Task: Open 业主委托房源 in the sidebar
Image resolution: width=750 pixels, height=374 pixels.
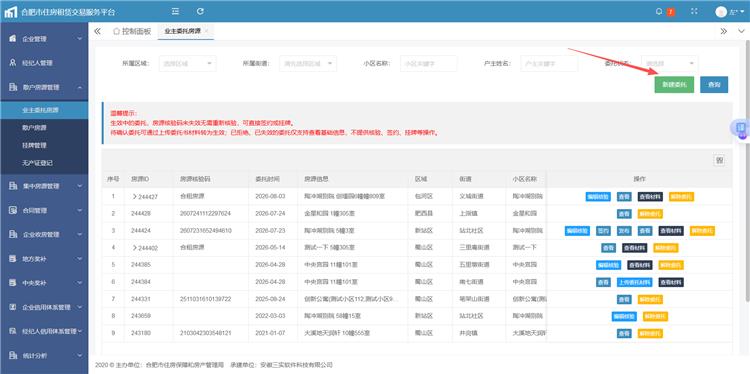Action: [44, 110]
